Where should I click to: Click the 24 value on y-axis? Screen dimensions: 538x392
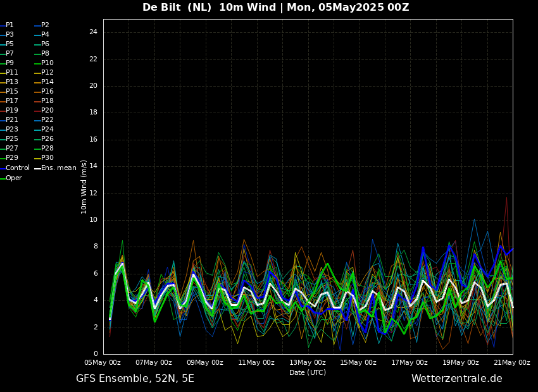93,32
